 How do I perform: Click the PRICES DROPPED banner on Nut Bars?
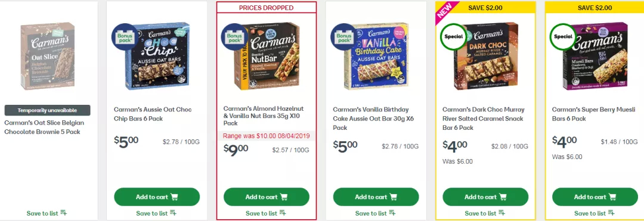coord(267,8)
